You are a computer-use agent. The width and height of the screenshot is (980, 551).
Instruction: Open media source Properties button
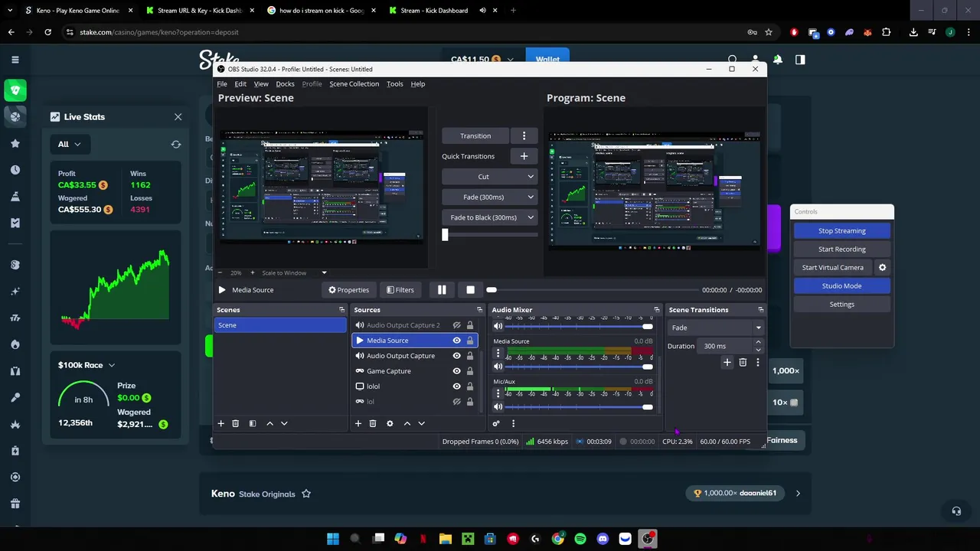coord(349,290)
